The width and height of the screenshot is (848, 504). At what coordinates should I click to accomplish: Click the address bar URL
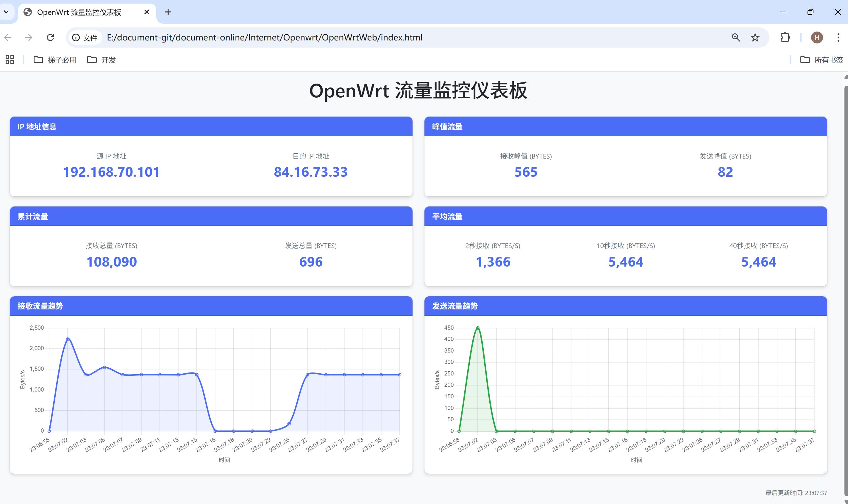pos(265,37)
